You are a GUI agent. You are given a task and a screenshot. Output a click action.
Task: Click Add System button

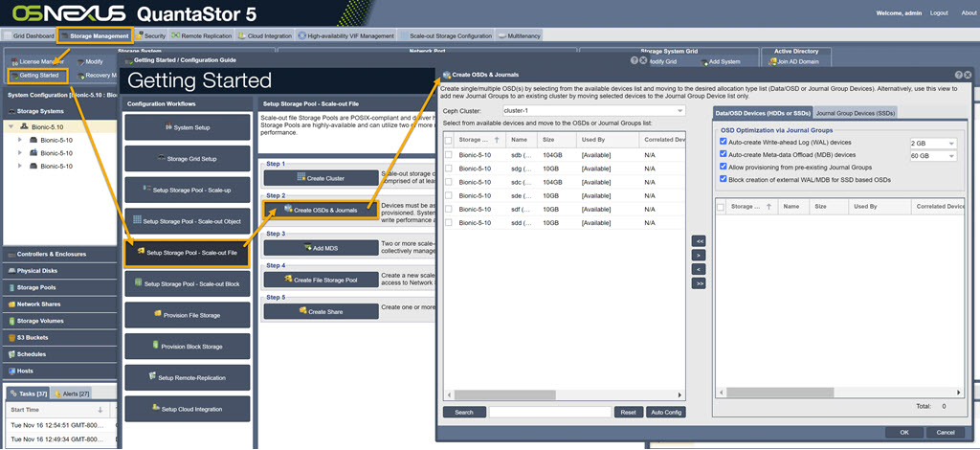coord(721,62)
